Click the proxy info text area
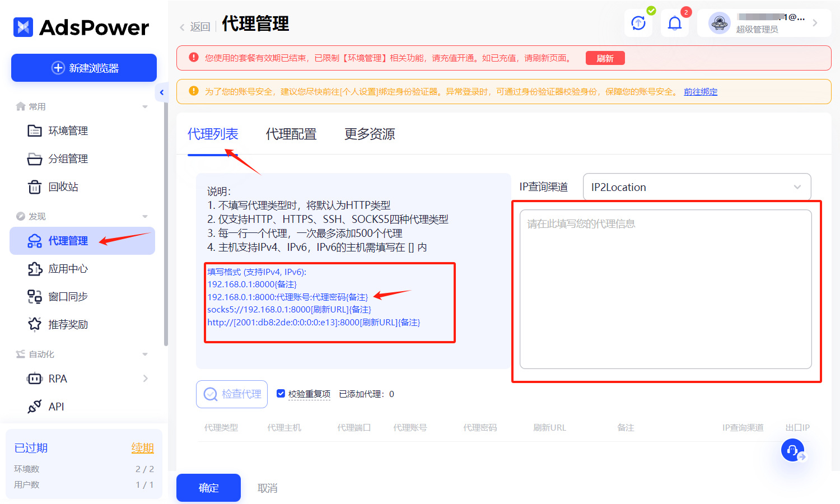Screen dimensions: 840x504 (666, 289)
